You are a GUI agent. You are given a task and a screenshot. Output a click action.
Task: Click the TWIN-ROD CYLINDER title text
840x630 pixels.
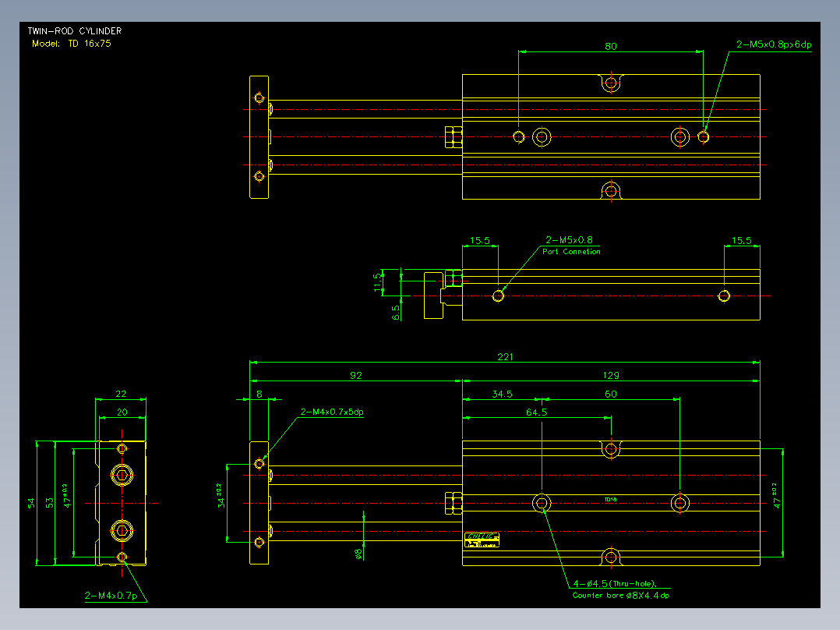[75, 31]
